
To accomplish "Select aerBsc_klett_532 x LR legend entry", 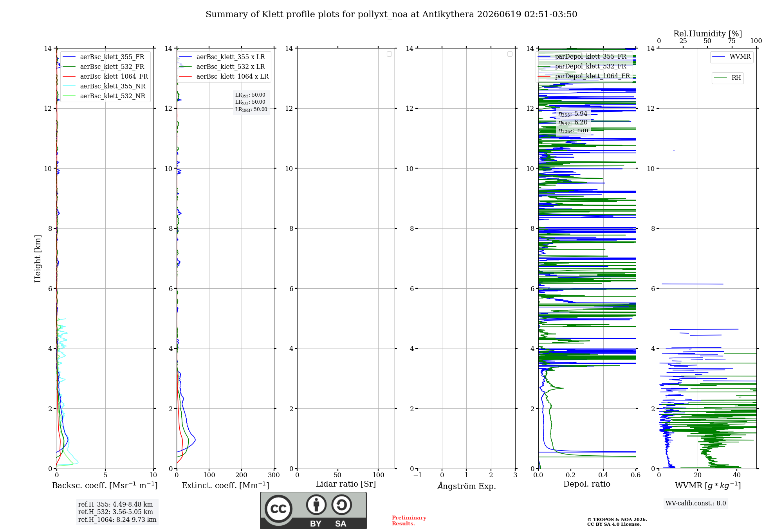I will (222, 66).
